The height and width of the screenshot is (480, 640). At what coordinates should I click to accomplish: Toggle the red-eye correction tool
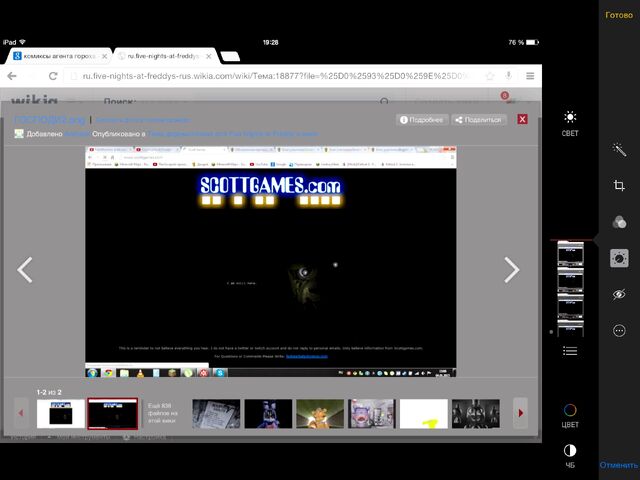pos(619,294)
